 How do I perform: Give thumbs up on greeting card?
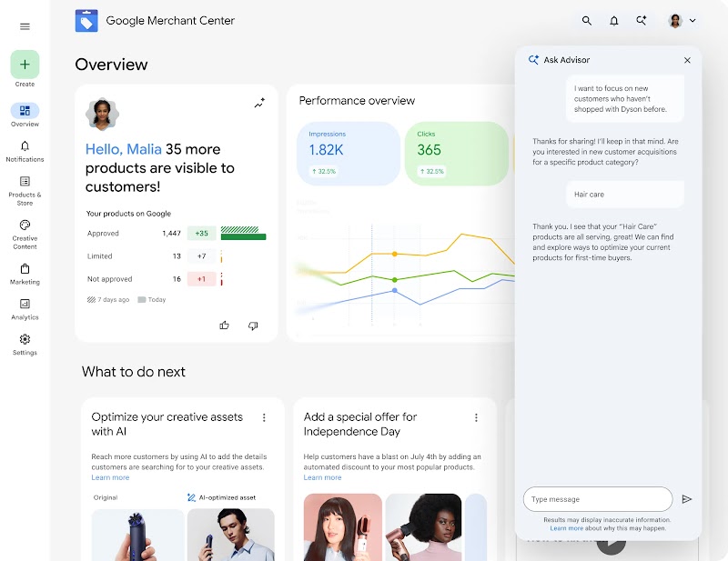[x=224, y=326]
